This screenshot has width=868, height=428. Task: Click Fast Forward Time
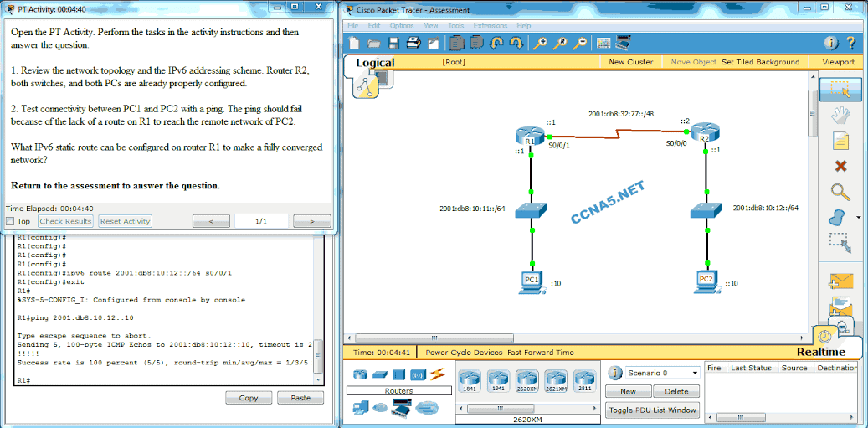point(540,352)
